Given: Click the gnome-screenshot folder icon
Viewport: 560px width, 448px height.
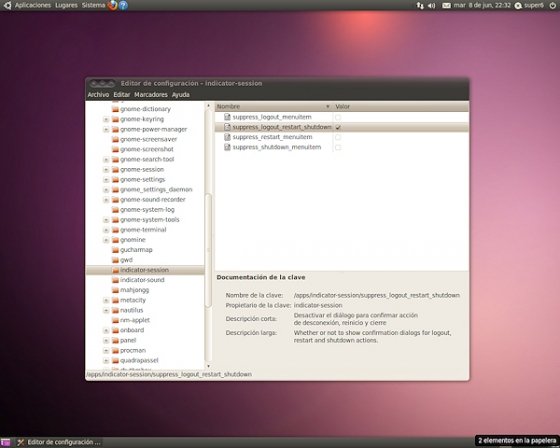Looking at the screenshot, I should (x=115, y=149).
